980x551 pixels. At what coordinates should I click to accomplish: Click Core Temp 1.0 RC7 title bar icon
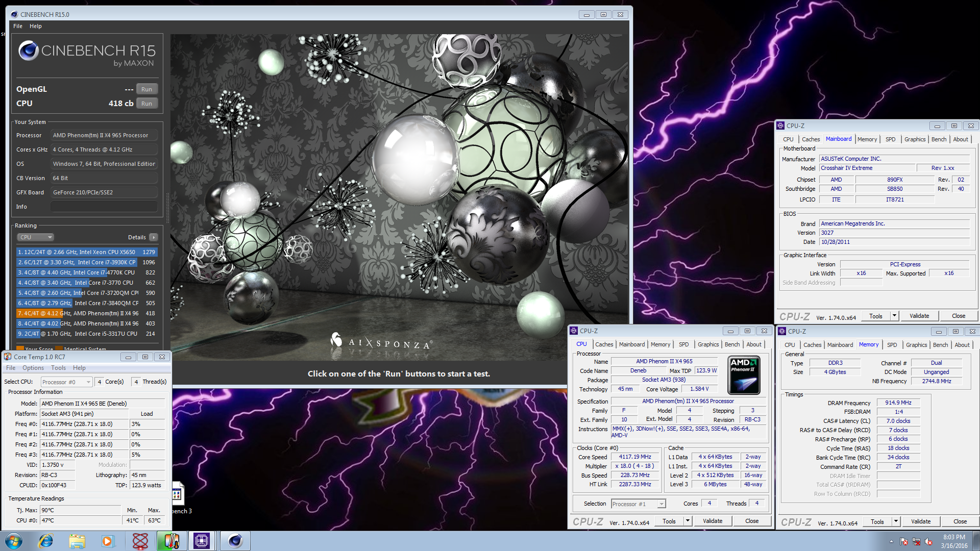pyautogui.click(x=8, y=357)
